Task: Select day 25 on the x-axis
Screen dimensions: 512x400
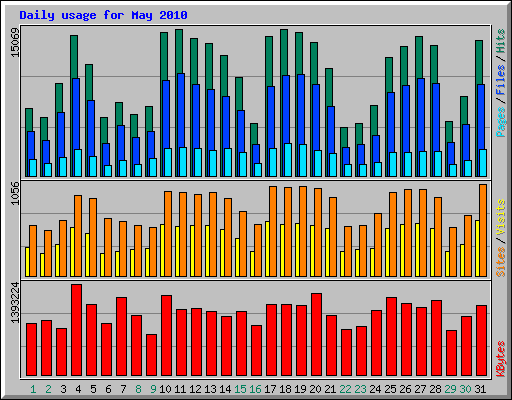Action: pyautogui.click(x=390, y=389)
